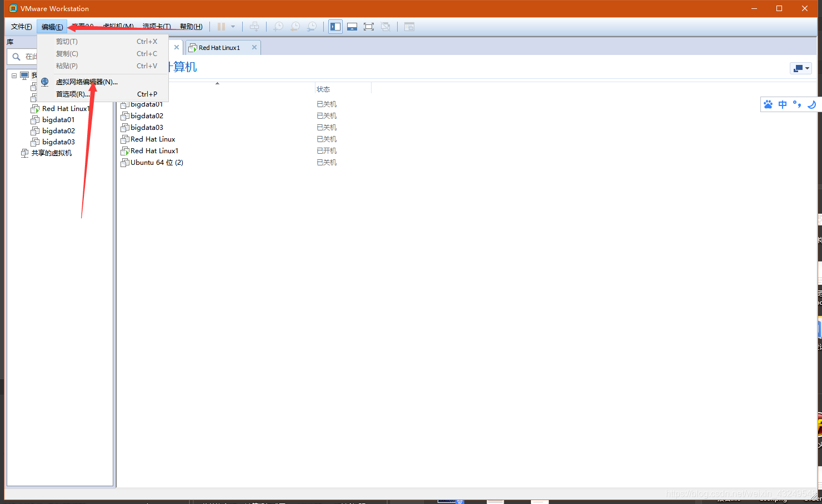This screenshot has height=504, width=822.
Task: Select Ubuntu 64 位 (2) row in VM list
Action: [x=157, y=163]
